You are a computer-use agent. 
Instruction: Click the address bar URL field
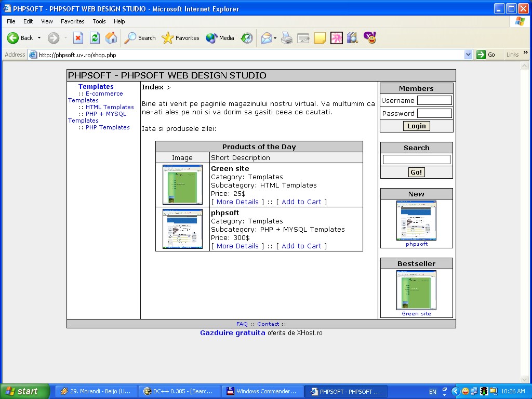pos(251,55)
